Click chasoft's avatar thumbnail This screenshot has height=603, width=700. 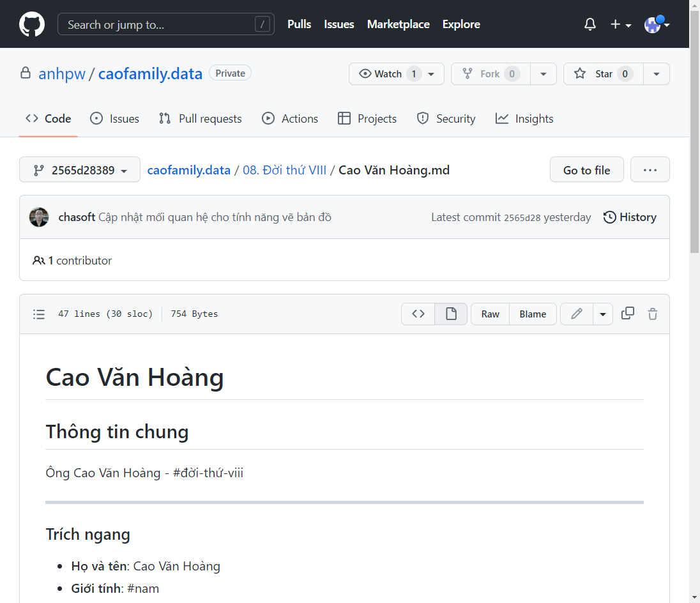[39, 217]
